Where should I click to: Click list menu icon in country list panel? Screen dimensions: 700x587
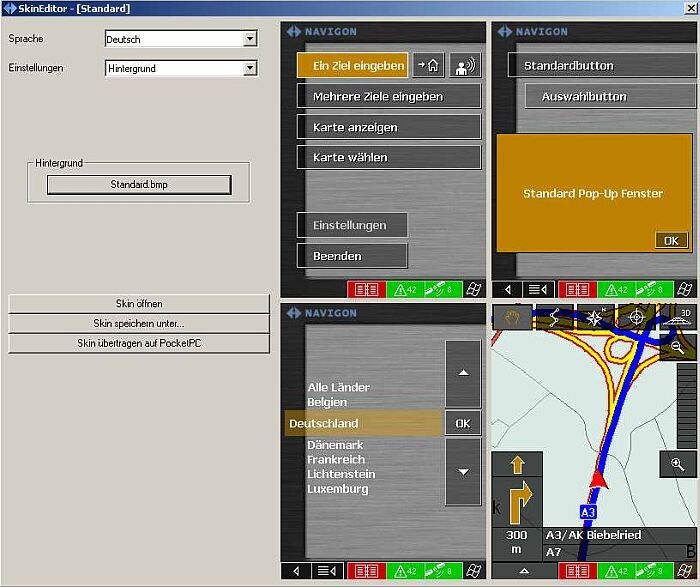pos(327,571)
